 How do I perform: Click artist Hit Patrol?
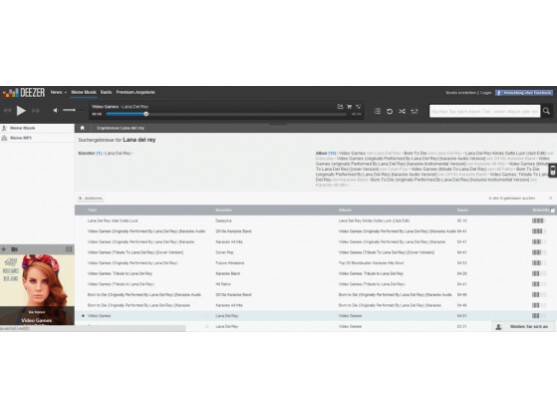[223, 284]
